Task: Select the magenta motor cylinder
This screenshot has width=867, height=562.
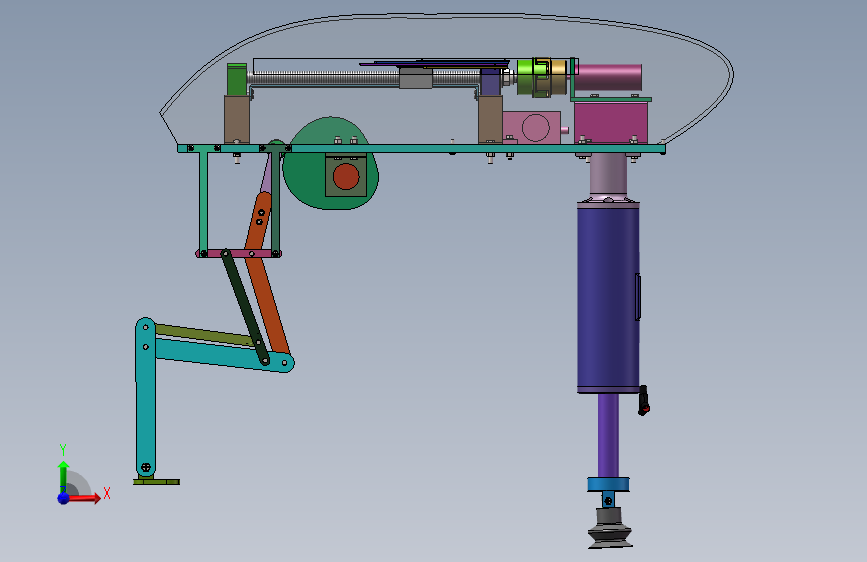Action: (x=609, y=77)
